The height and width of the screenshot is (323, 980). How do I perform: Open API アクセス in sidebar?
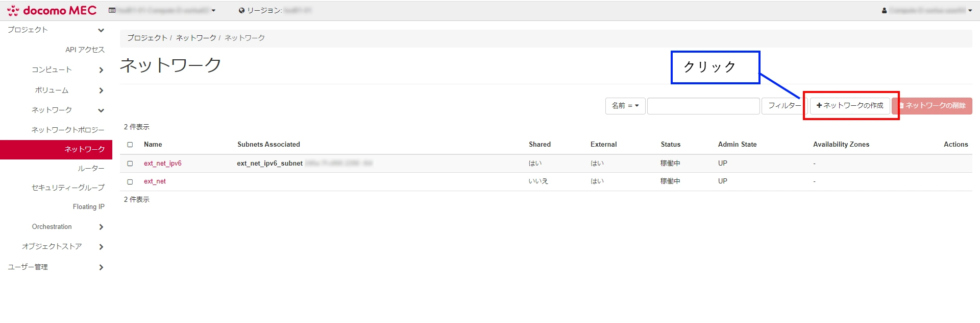tap(85, 50)
